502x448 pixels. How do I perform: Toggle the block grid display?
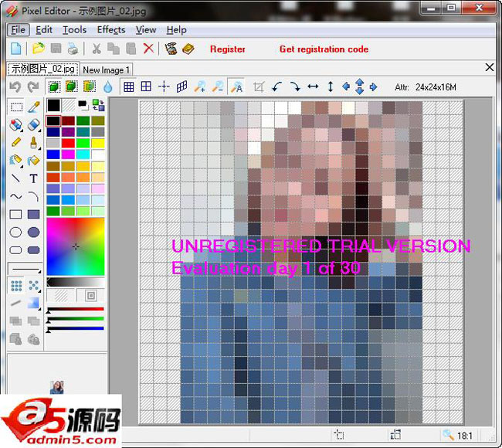click(x=146, y=87)
